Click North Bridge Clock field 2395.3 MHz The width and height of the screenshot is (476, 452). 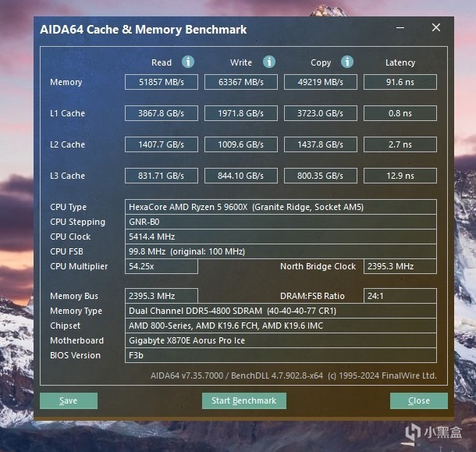coord(400,266)
